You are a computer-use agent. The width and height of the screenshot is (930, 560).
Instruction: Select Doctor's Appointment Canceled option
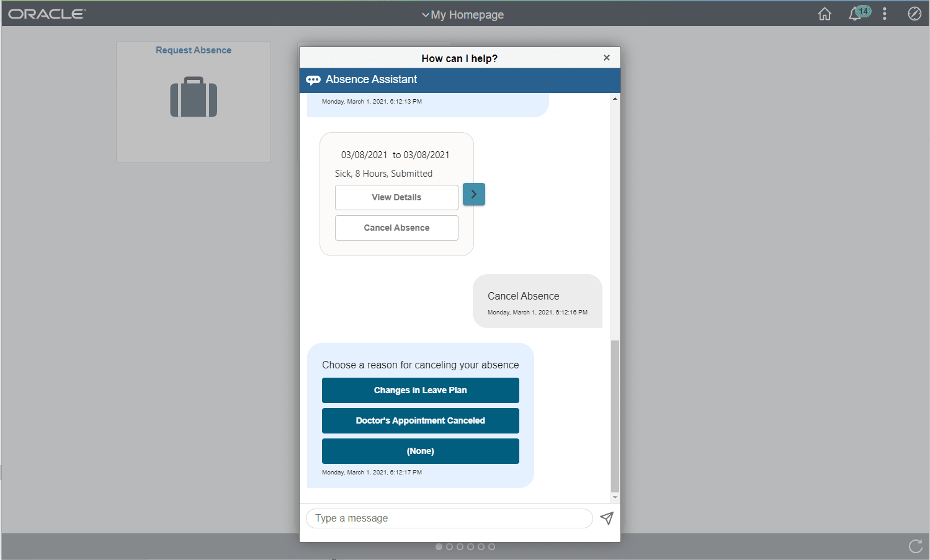(420, 420)
